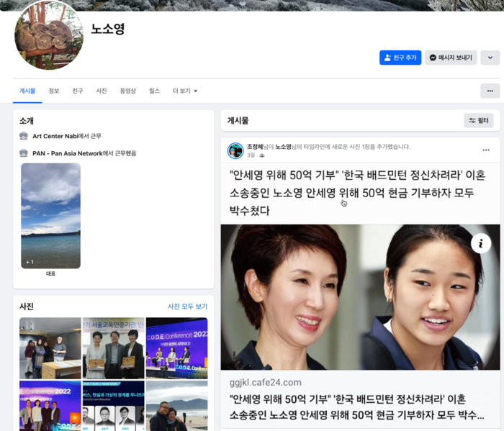Click the 조정혜 poster avatar
Screen dimensions: 504x431
point(235,150)
